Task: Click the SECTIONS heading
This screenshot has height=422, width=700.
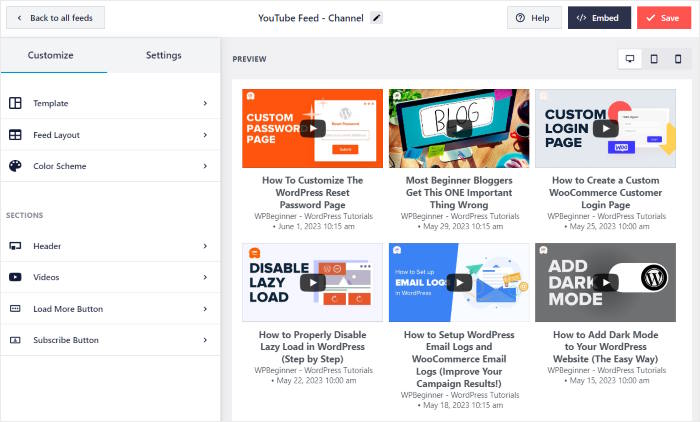Action: click(x=25, y=215)
